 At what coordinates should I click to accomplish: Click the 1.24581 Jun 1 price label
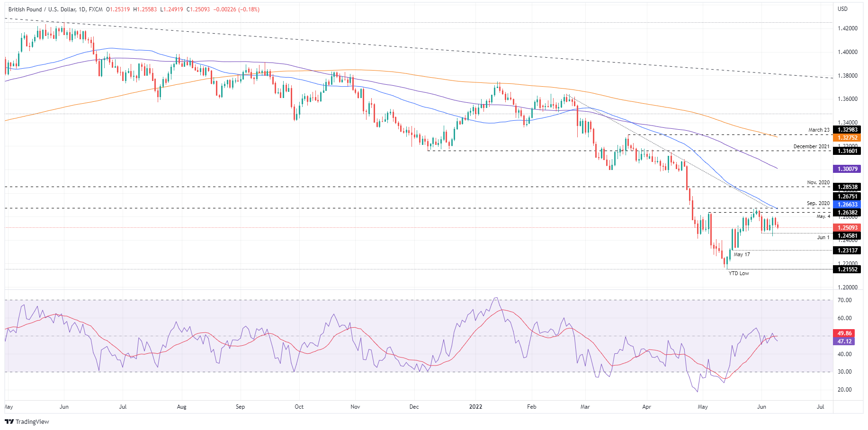(x=848, y=236)
